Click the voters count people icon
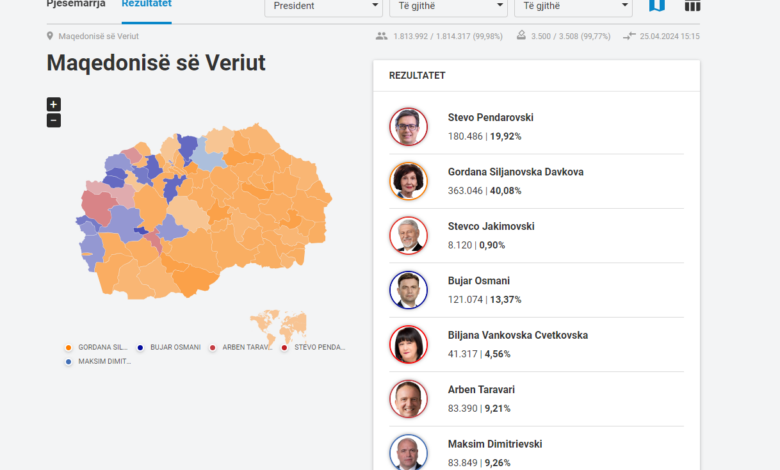780x470 pixels. click(381, 36)
